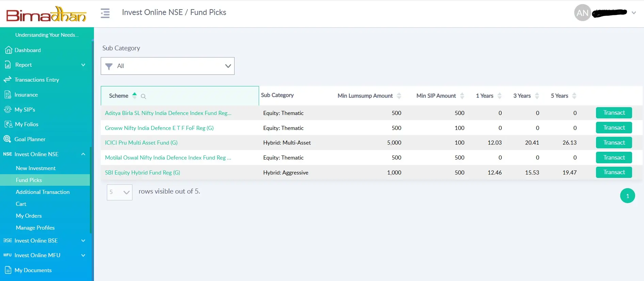Open Aditya Birla SL Nifty India Defence link
Viewport: 644px width, 281px height.
click(x=168, y=113)
